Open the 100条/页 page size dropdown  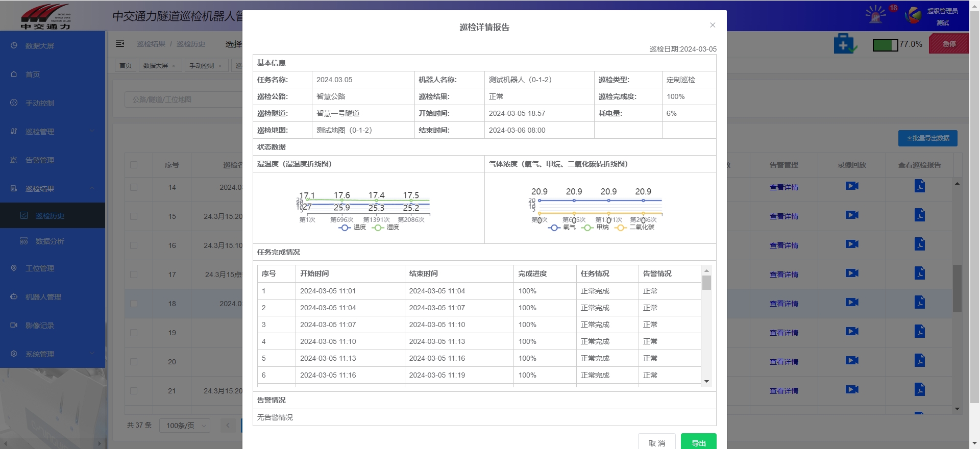(x=185, y=426)
